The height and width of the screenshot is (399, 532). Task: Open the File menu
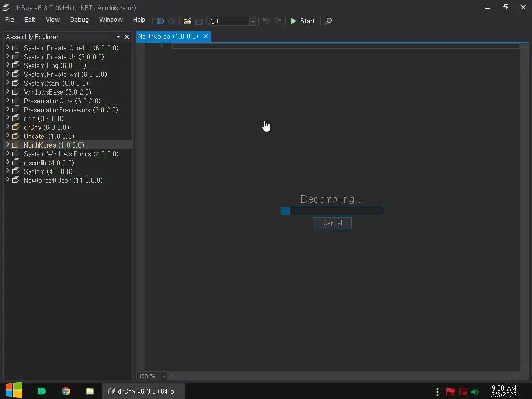[9, 20]
